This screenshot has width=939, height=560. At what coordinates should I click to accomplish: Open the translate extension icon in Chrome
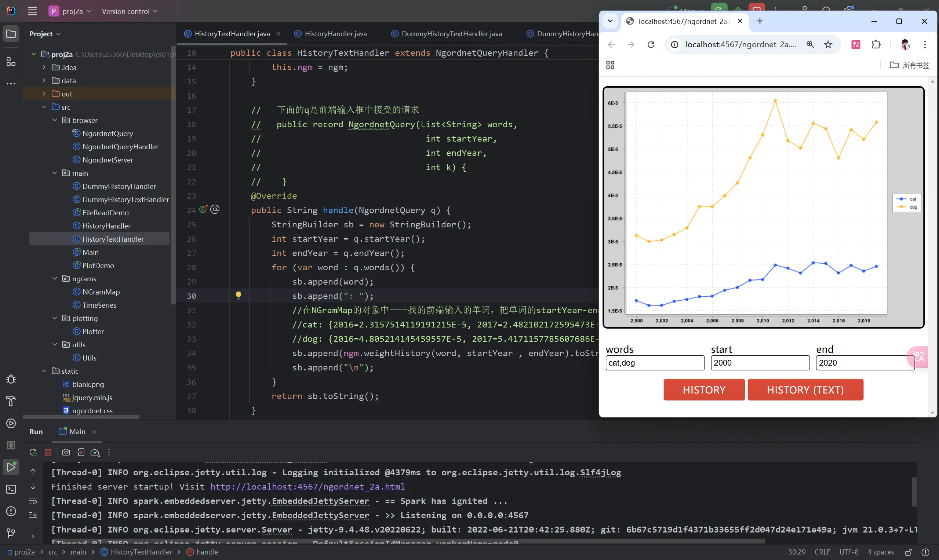pyautogui.click(x=856, y=44)
